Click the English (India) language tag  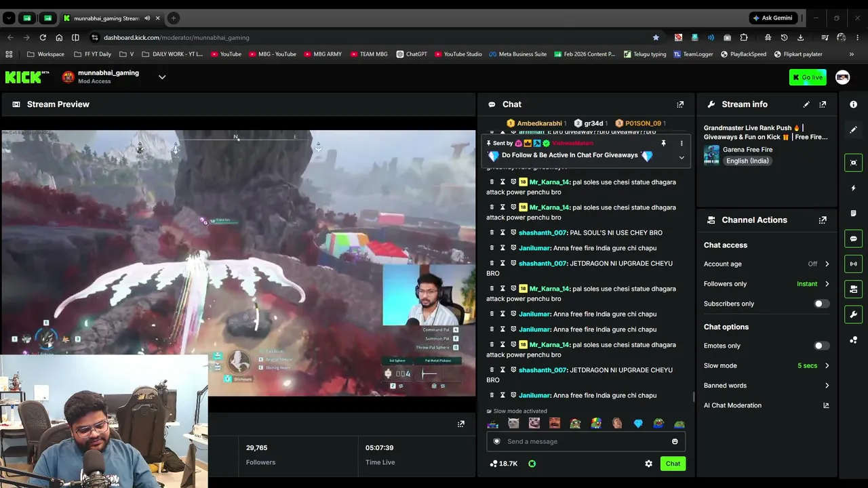click(x=747, y=161)
